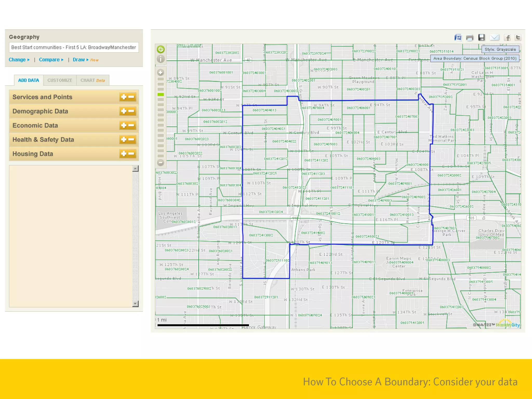
Task: Open the CHART Beta tab
Action: (x=92, y=80)
